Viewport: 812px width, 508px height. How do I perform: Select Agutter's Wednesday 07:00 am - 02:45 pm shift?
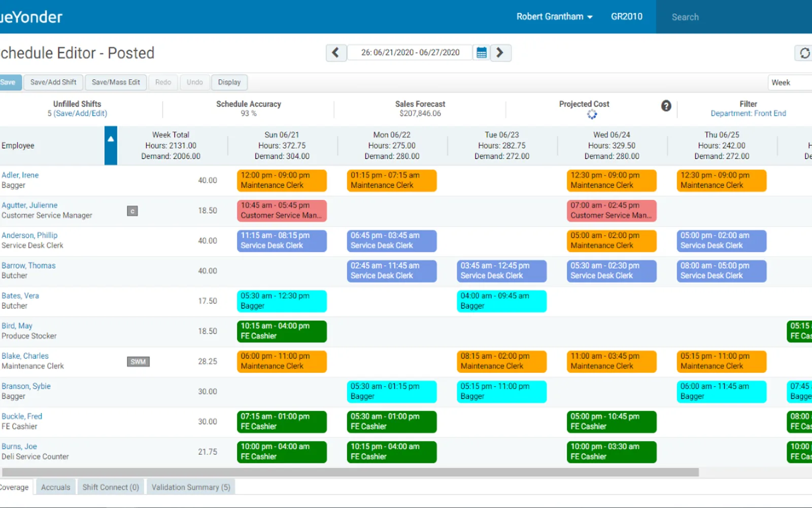coord(612,210)
